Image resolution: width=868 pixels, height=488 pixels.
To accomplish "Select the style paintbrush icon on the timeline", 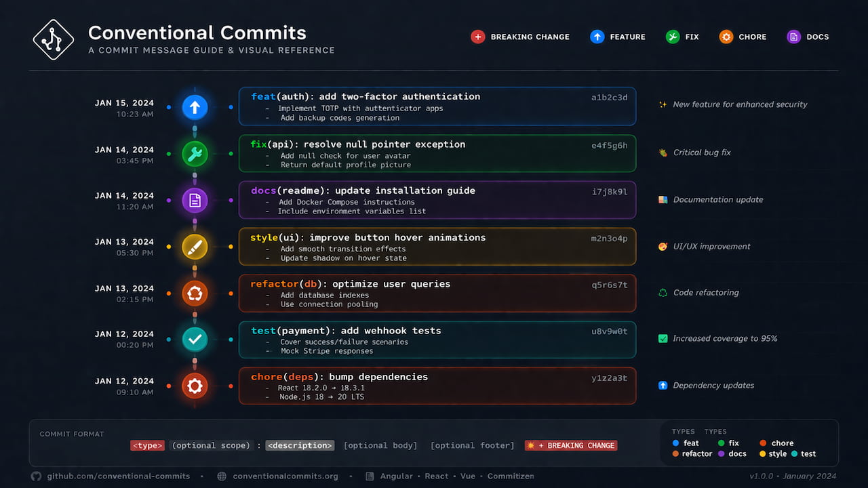I will point(195,247).
